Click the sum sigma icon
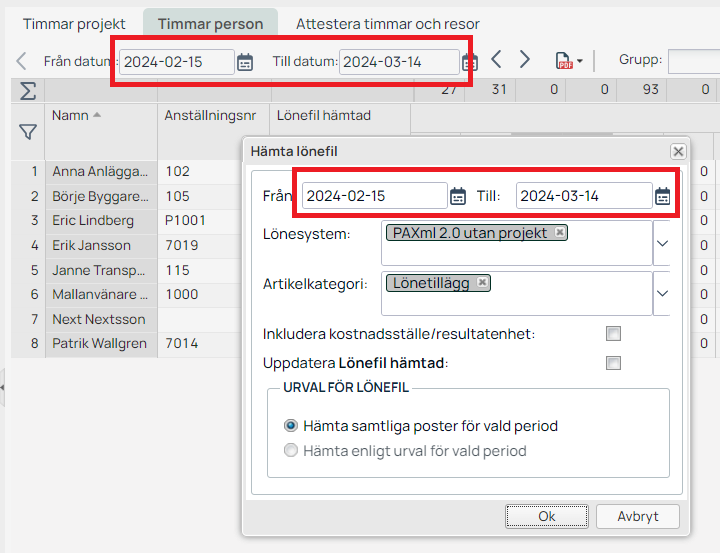The image size is (720, 553). pyautogui.click(x=27, y=91)
